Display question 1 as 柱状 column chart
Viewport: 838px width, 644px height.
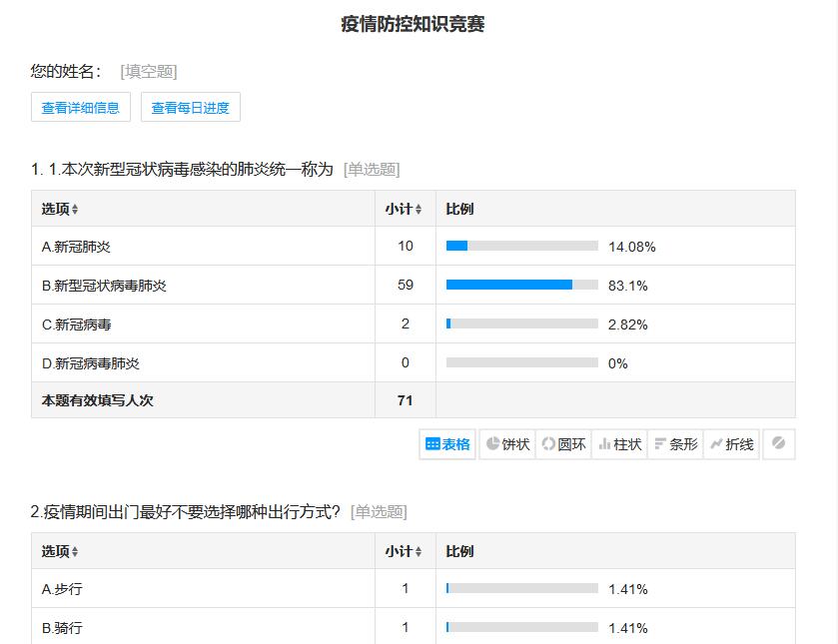[x=619, y=444]
